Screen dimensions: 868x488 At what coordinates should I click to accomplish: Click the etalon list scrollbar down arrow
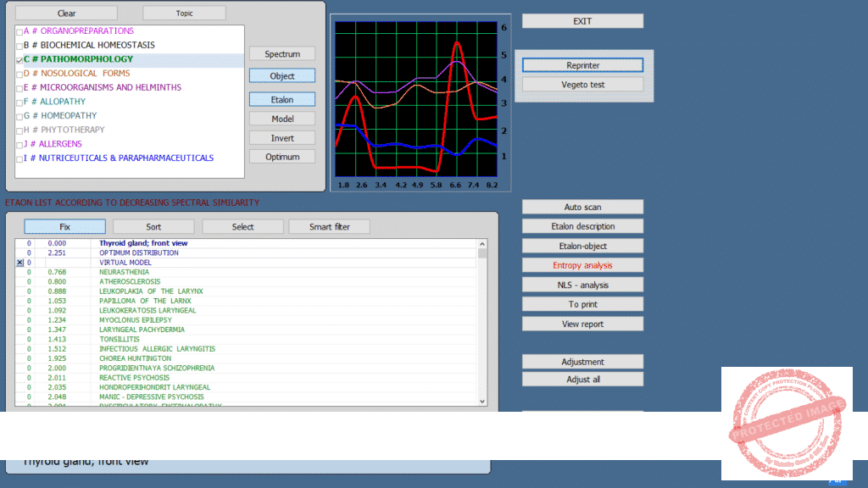(483, 401)
